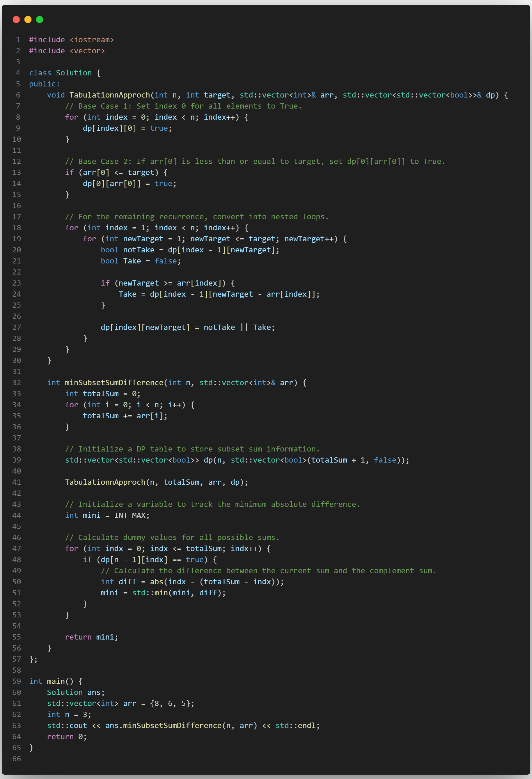Click the Base Case 1 comment
Viewport: 532px width, 779px height.
[x=183, y=106]
